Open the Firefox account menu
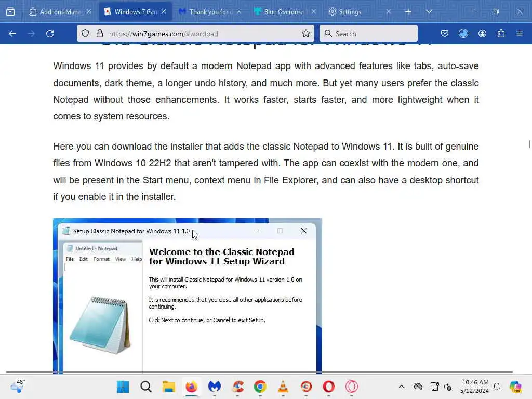Screen dimensions: 532x399 click(x=482, y=33)
